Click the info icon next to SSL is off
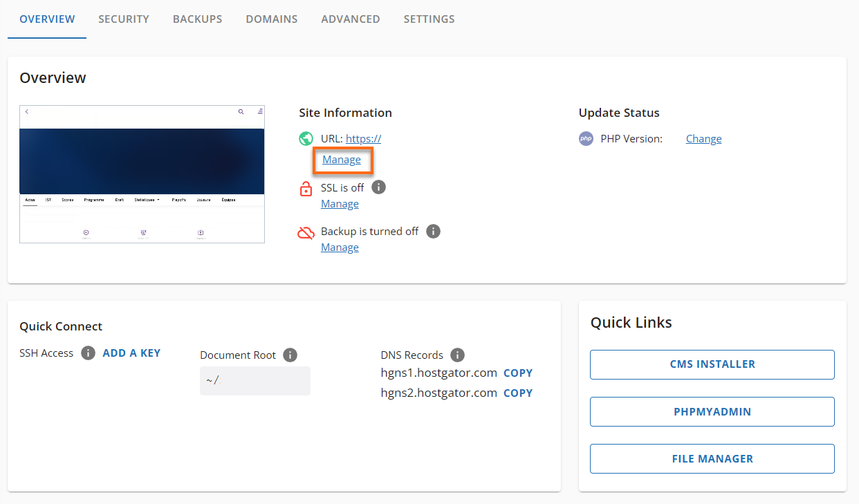Image resolution: width=859 pixels, height=504 pixels. click(x=378, y=187)
